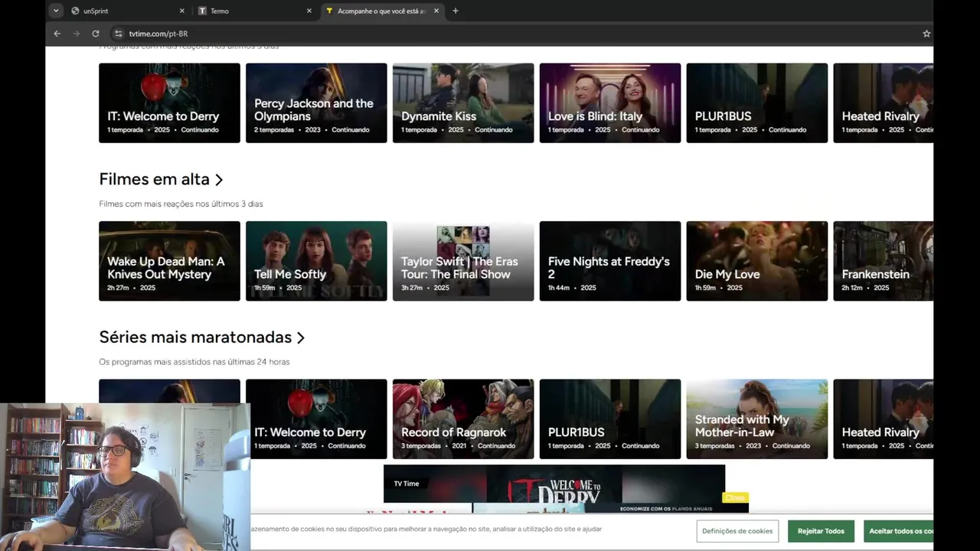
Task: Open Taylor Swift Eras Tour movie card
Action: tap(463, 261)
